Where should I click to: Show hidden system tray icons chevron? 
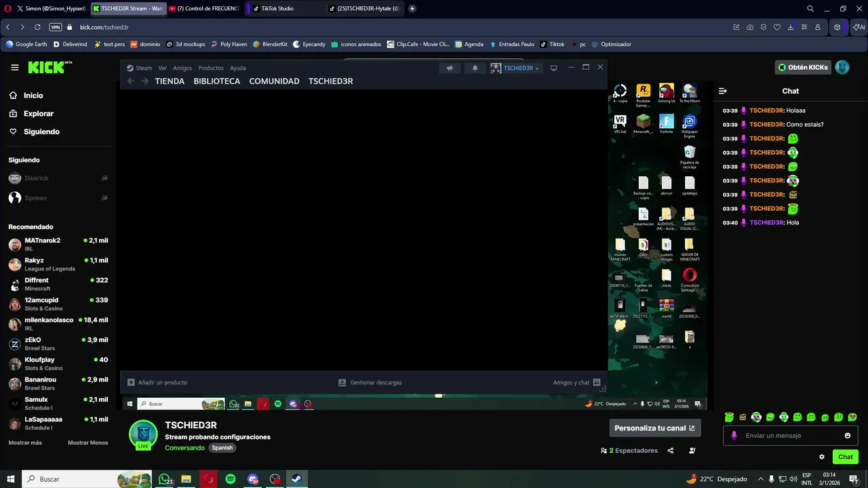click(x=760, y=479)
